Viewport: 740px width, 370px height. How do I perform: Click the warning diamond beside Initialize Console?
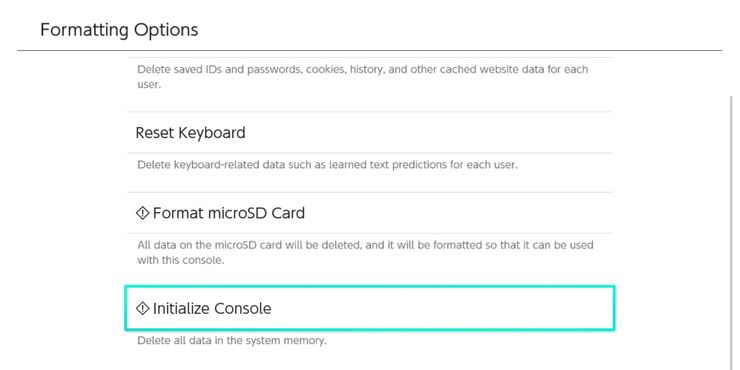click(x=142, y=308)
